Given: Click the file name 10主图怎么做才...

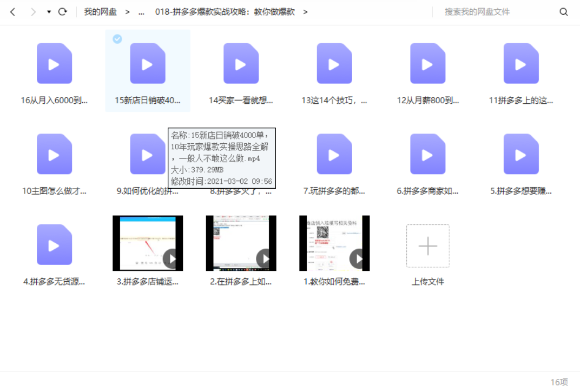Looking at the screenshot, I should click(54, 191).
